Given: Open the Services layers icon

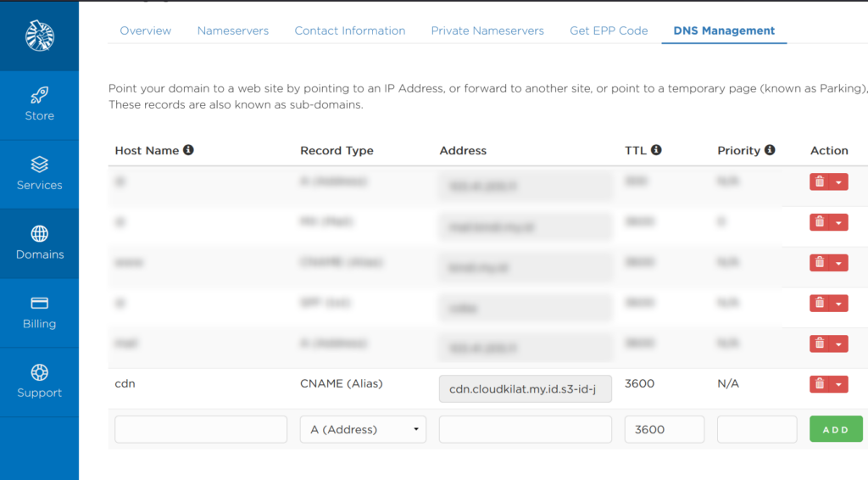Looking at the screenshot, I should 39,164.
